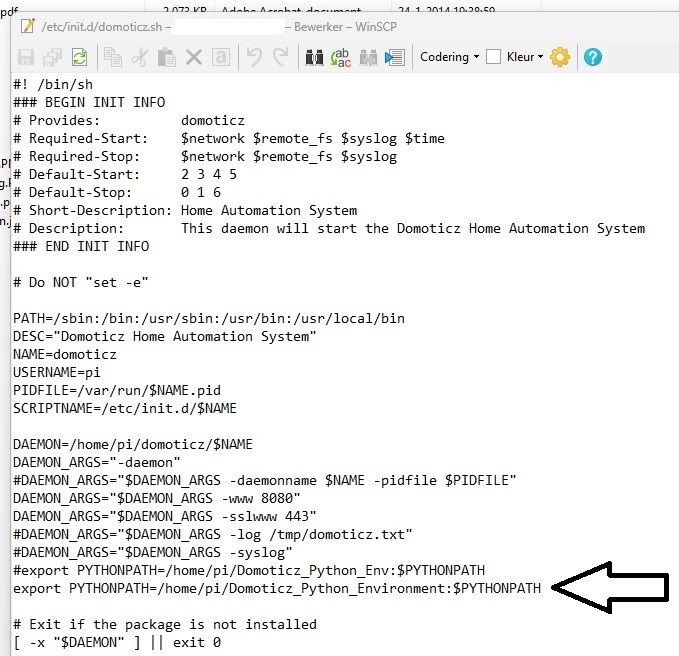Click the Save file icon in toolbar

click(27, 57)
